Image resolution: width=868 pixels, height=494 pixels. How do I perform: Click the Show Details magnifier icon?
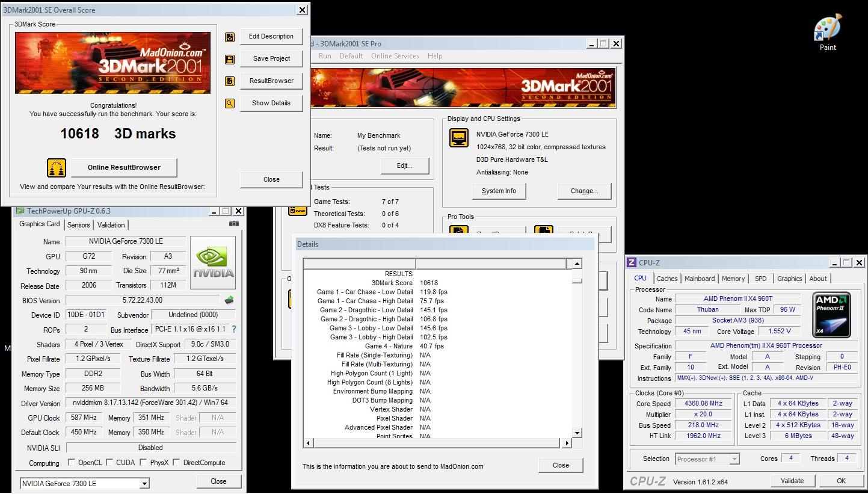[x=230, y=103]
